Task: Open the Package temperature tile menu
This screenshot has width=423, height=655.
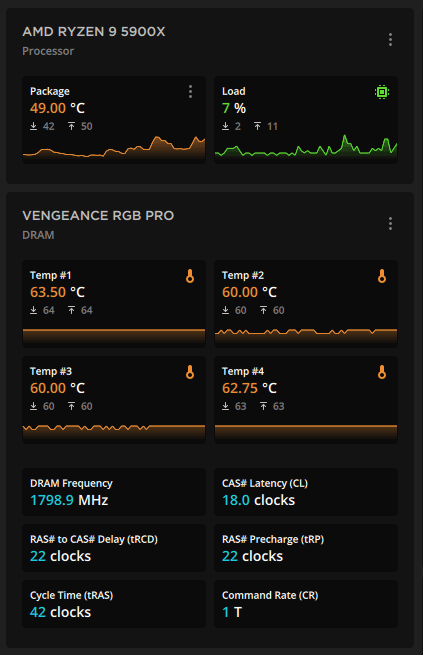Action: (x=190, y=91)
